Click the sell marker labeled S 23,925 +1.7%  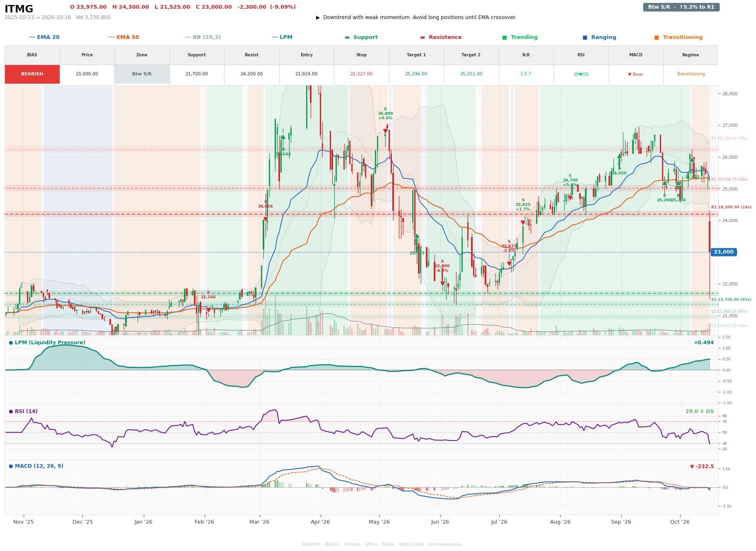pyautogui.click(x=523, y=223)
